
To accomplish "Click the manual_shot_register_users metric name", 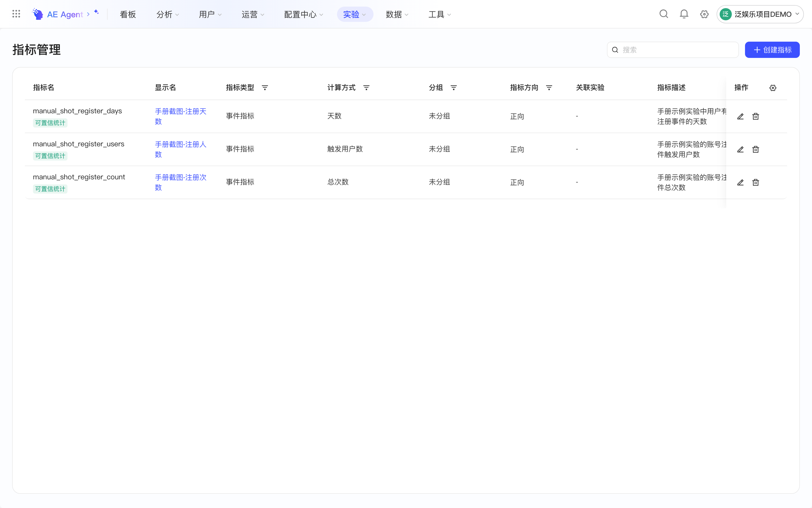I will pos(78,144).
